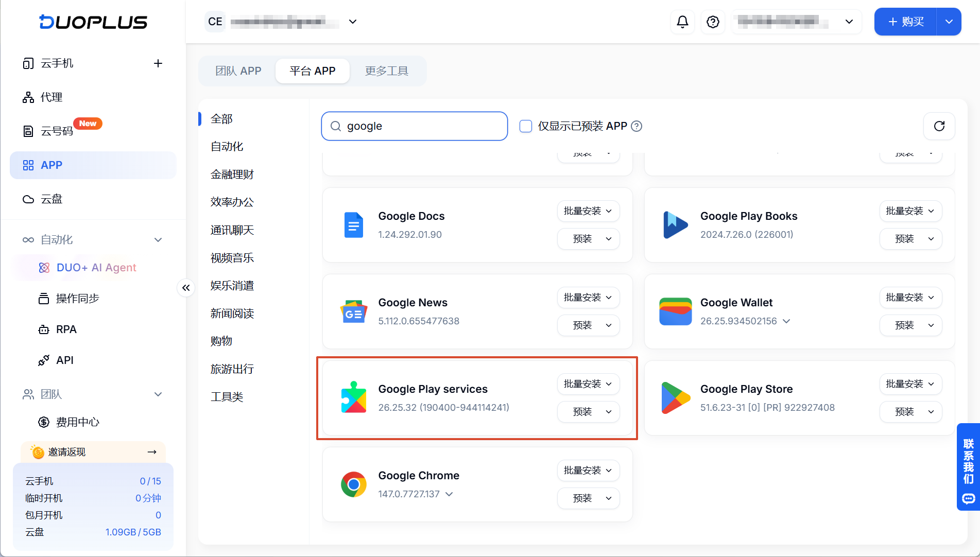Viewport: 980px width, 557px height.
Task: Open 批量安装 dropdown for Google Docs
Action: pos(588,211)
